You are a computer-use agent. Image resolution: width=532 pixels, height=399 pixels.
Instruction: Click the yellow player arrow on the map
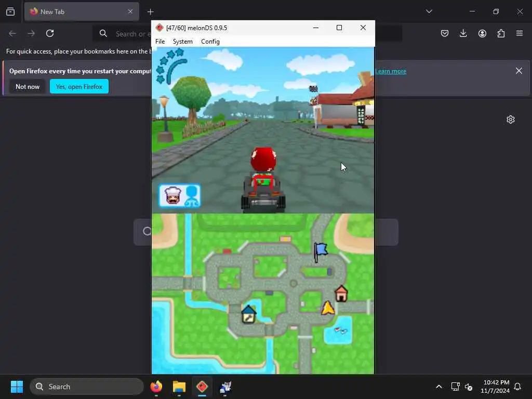pos(328,308)
